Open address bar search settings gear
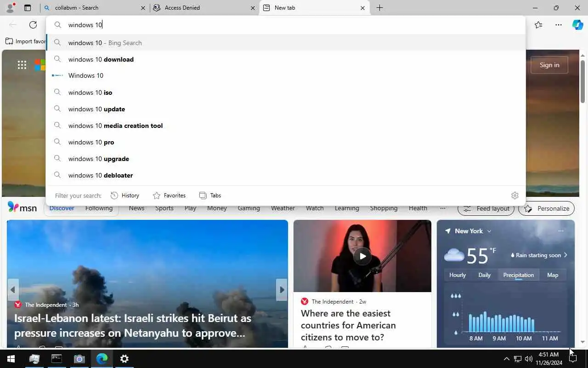The height and width of the screenshot is (368, 588). (514, 195)
